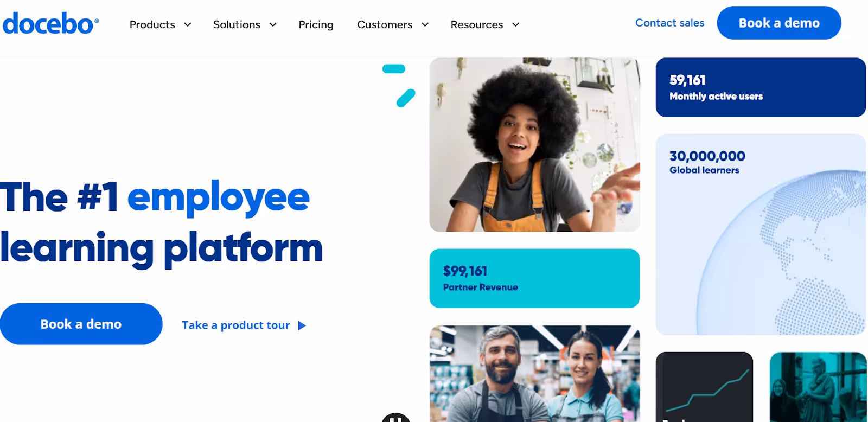
Task: Follow the Take a product tour link
Action: tap(236, 325)
